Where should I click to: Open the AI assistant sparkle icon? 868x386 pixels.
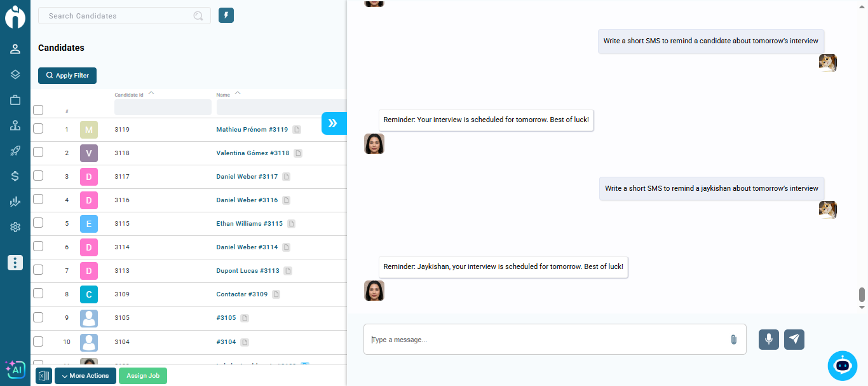point(15,369)
